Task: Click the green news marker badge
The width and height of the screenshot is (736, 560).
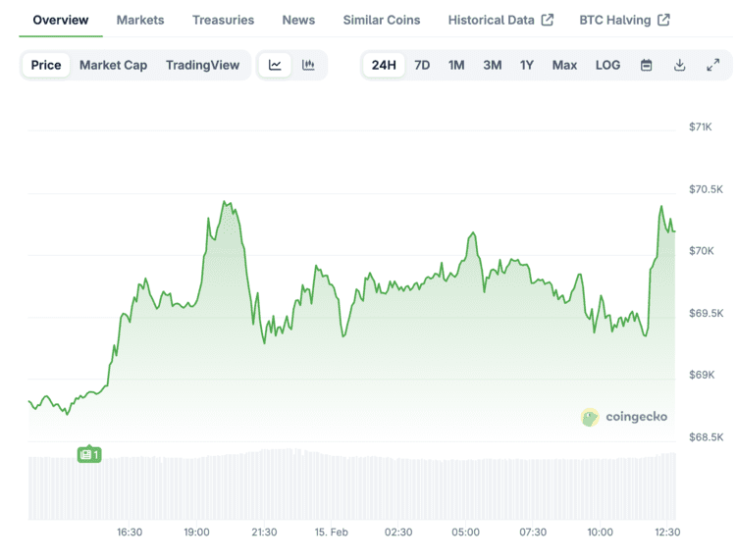Action: (x=89, y=454)
